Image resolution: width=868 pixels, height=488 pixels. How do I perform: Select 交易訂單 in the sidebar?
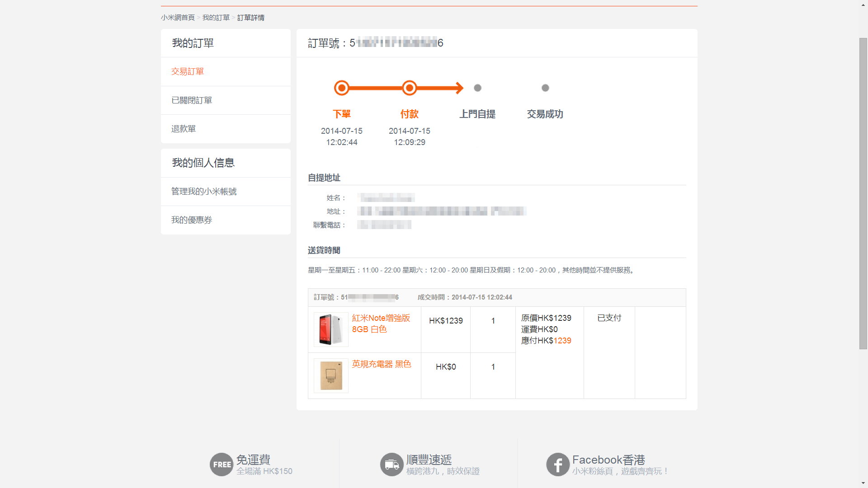point(226,71)
